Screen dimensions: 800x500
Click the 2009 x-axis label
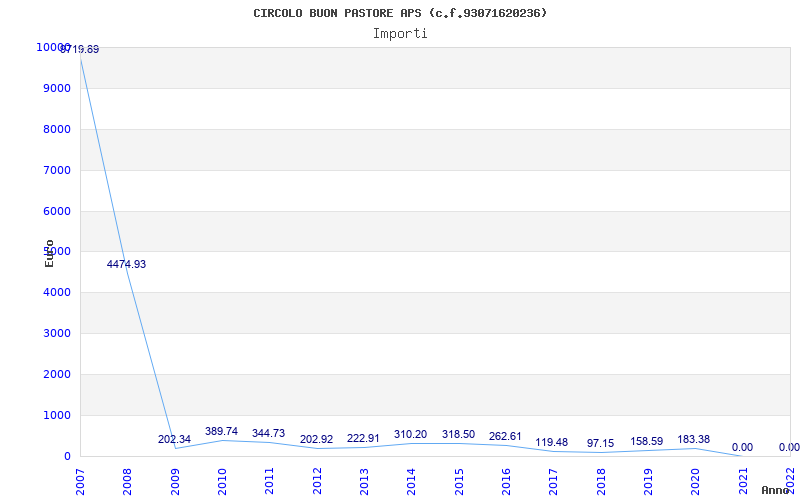175,481
